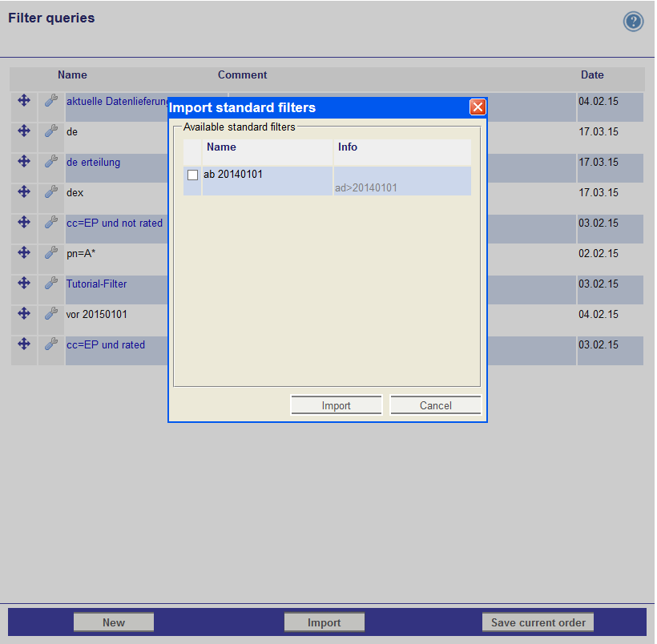Image resolution: width=657 pixels, height=644 pixels.
Task: Click move handle for the dex row
Action: (x=24, y=191)
